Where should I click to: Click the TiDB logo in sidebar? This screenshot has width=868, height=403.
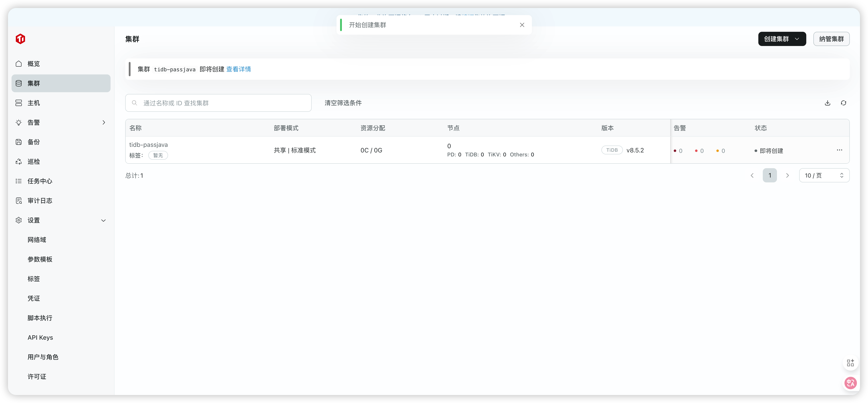coord(20,39)
